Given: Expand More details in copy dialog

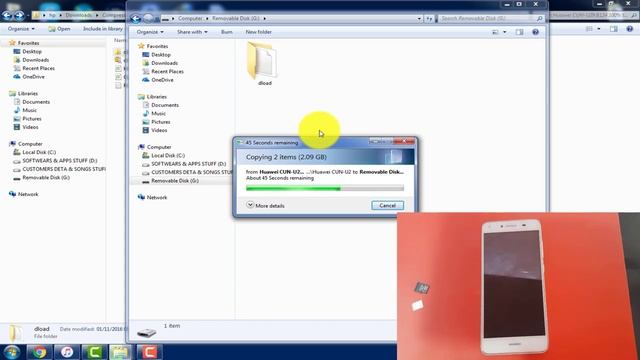Looking at the screenshot, I should pos(266,205).
